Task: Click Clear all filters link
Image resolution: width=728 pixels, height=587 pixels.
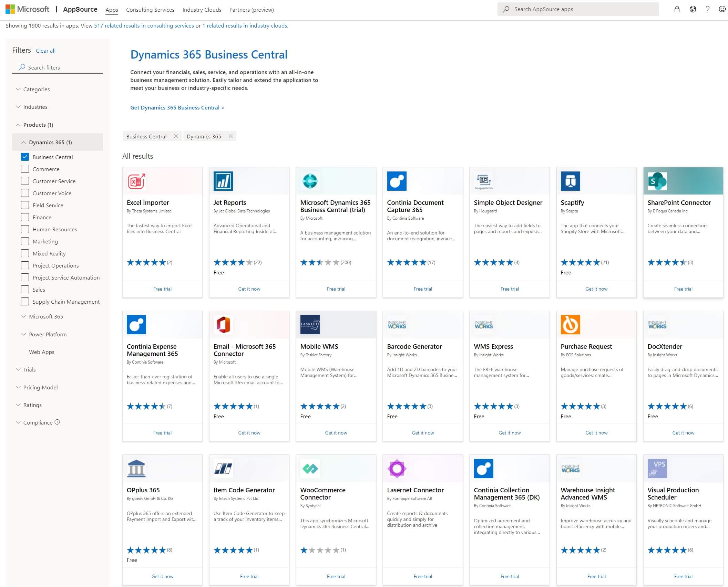Action: pos(45,51)
